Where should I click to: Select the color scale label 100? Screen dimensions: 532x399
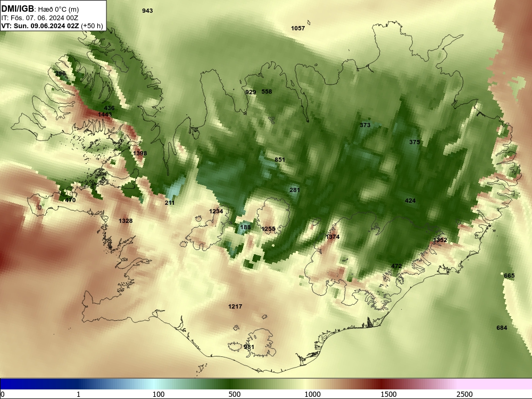pos(159,394)
